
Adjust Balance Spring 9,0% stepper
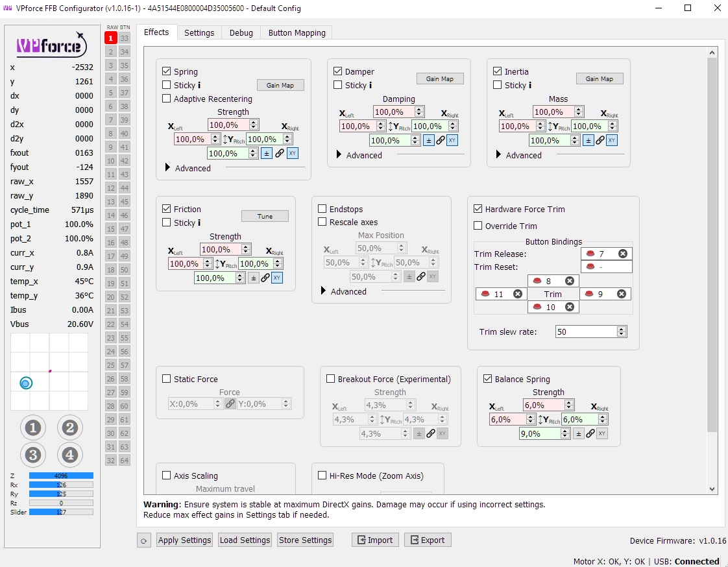(565, 434)
